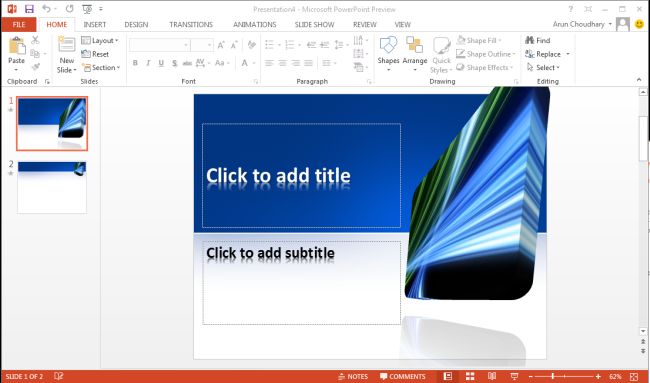Click the Find binoculars icon

click(530, 40)
